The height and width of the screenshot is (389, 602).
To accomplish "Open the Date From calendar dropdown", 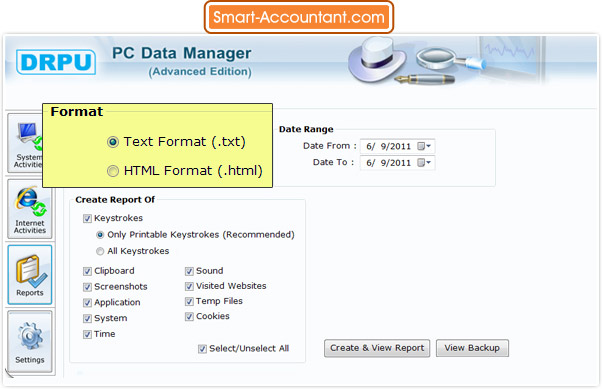I will point(424,146).
